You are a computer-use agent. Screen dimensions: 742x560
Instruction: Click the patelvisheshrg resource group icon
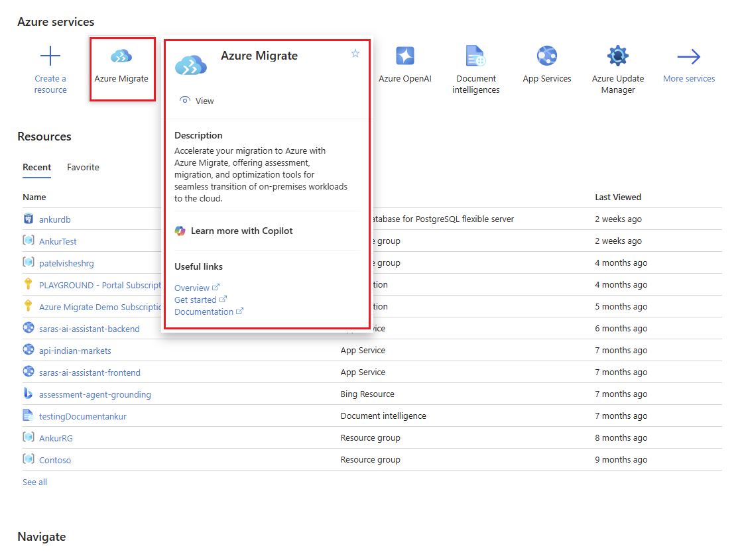tap(29, 262)
